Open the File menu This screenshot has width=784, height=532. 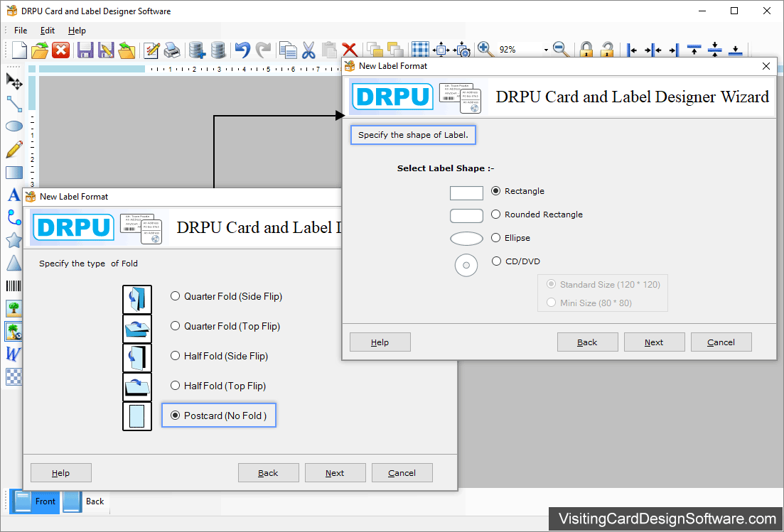pos(21,31)
